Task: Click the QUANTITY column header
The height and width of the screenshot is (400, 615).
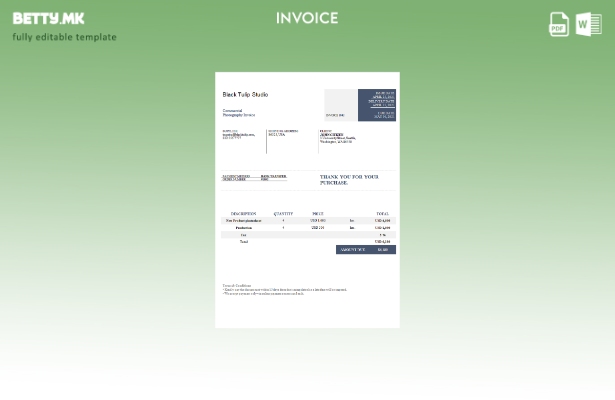Action: (x=283, y=213)
